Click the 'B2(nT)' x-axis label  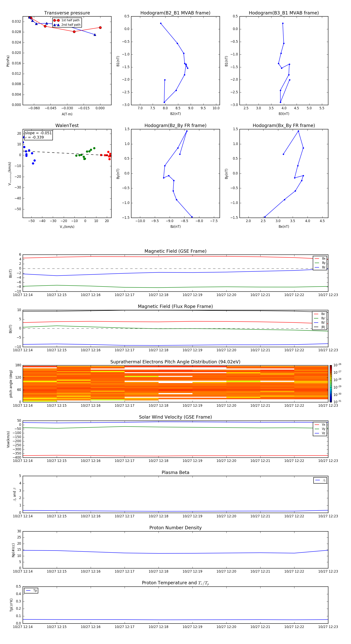(175, 114)
